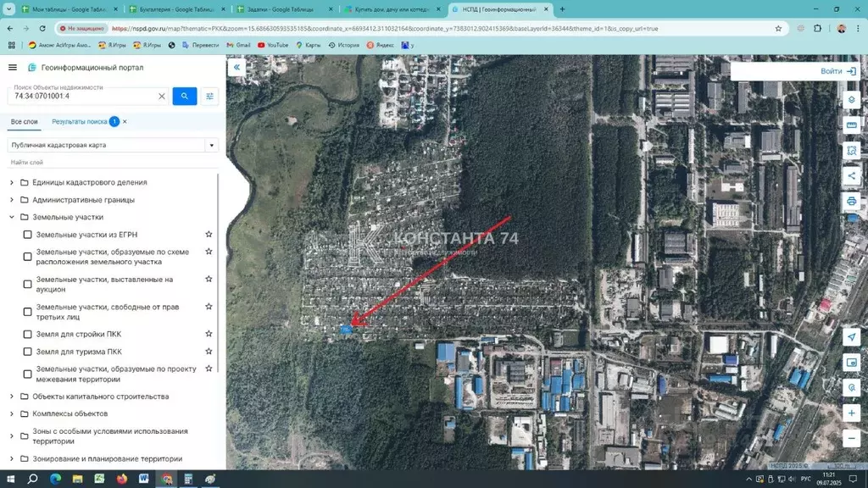
Task: Switch to 'Все слои' tab
Action: coord(25,122)
